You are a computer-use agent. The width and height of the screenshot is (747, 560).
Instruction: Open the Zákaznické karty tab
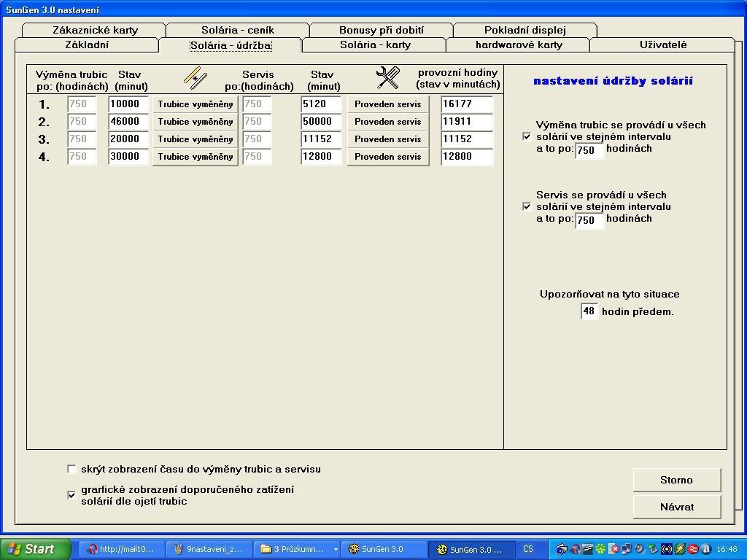(94, 30)
